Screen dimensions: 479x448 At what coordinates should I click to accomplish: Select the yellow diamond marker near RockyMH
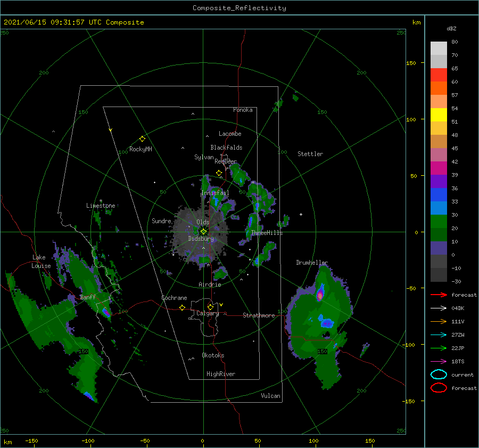coord(142,139)
